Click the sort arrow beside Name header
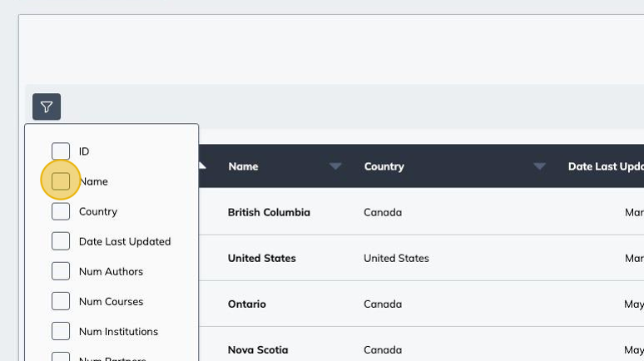Viewport: 644px width, 361px height. coord(335,166)
